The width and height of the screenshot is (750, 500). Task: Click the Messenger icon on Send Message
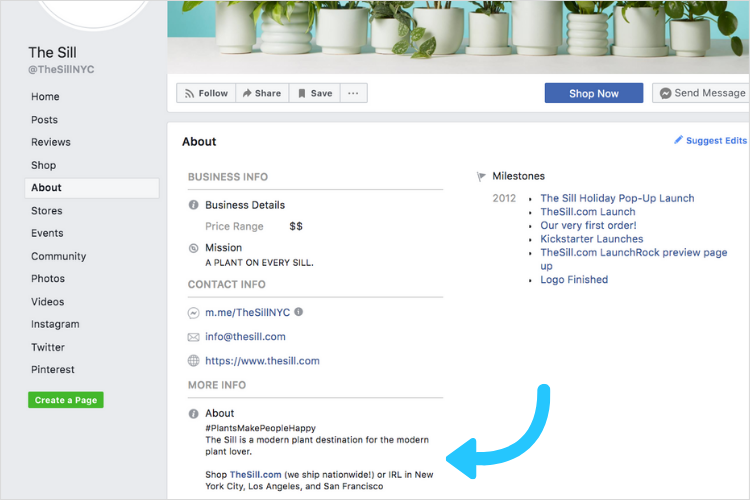pyautogui.click(x=665, y=93)
